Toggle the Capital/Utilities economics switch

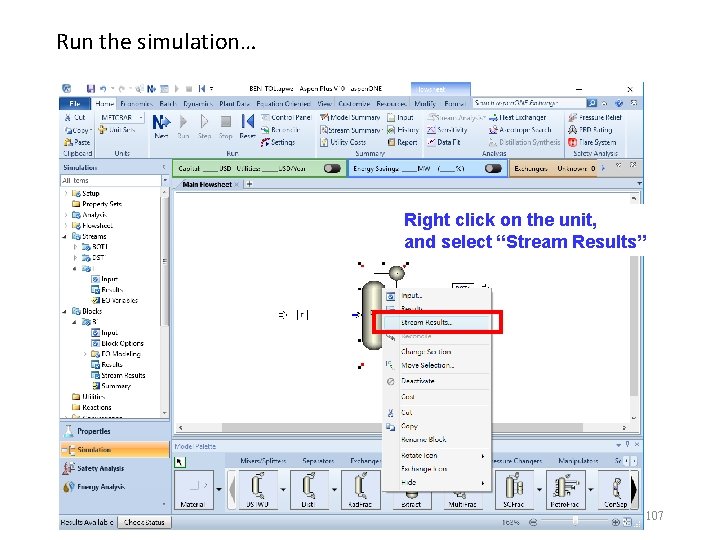[x=332, y=169]
